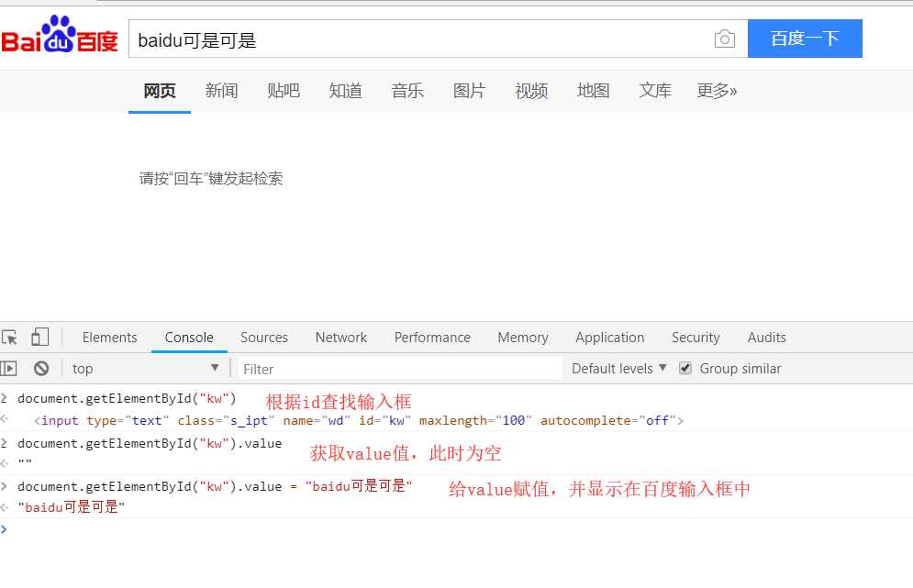Click the document.getElementById("kw").value command line
The image size is (913, 588).
[x=150, y=444]
